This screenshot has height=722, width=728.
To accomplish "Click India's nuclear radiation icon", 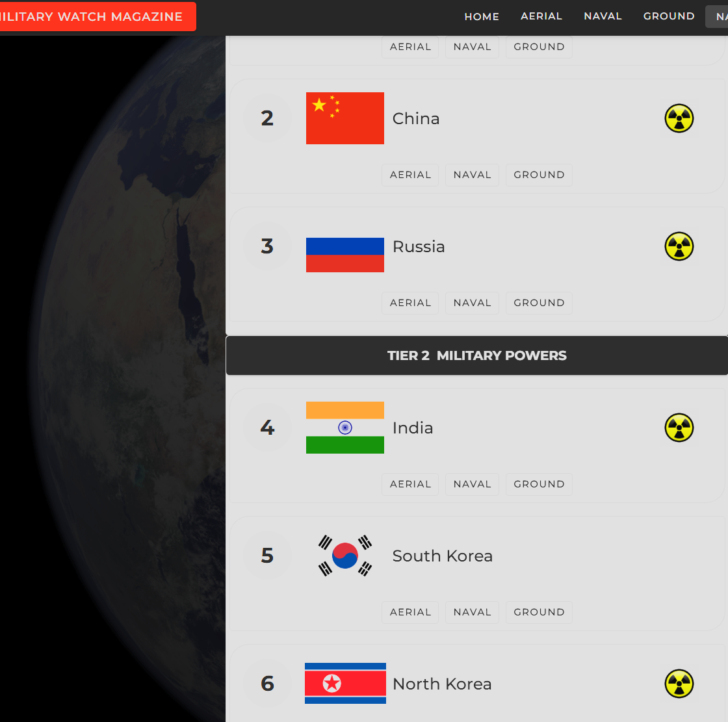I will 679,428.
